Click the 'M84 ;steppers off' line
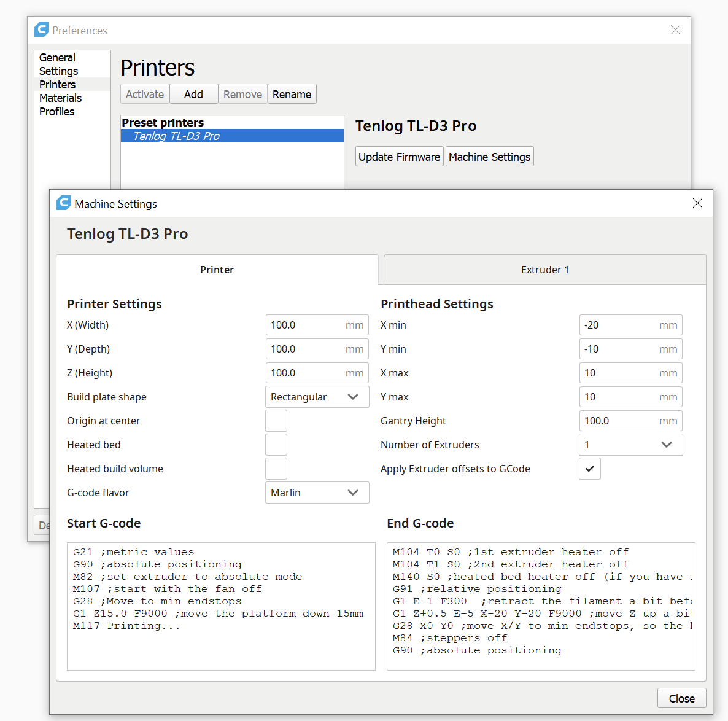Image resolution: width=728 pixels, height=721 pixels. tap(449, 638)
